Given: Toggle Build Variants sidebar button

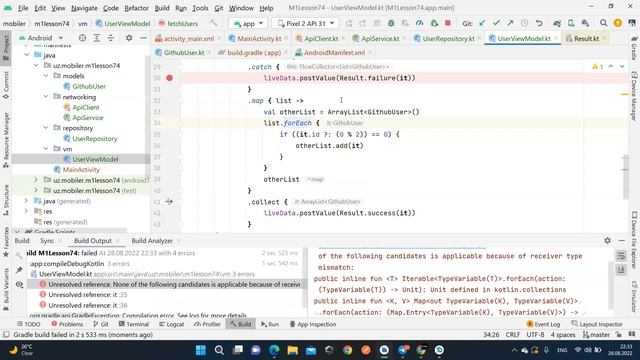Looking at the screenshot, I should point(6,289).
